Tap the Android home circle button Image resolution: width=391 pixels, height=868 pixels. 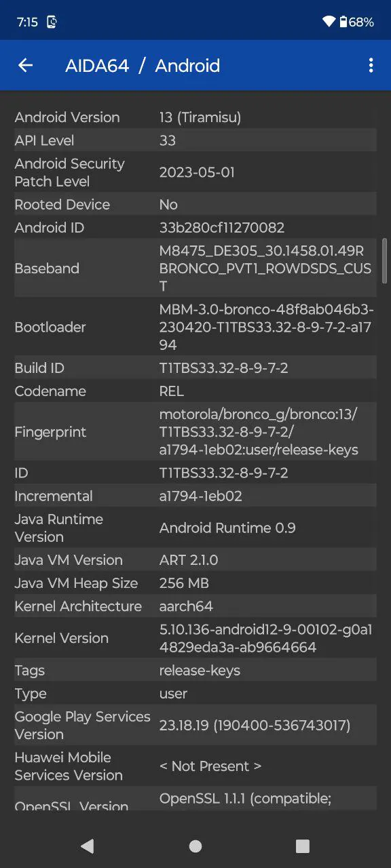pyautogui.click(x=195, y=846)
